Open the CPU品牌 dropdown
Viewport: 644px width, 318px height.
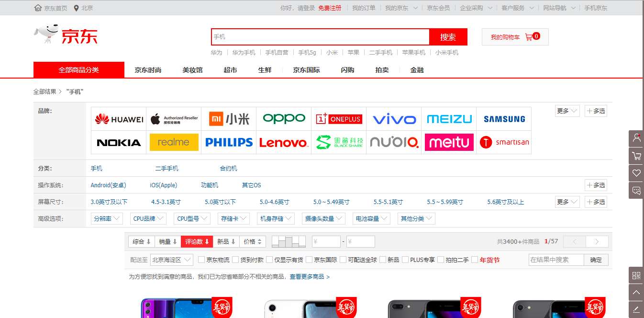click(148, 219)
